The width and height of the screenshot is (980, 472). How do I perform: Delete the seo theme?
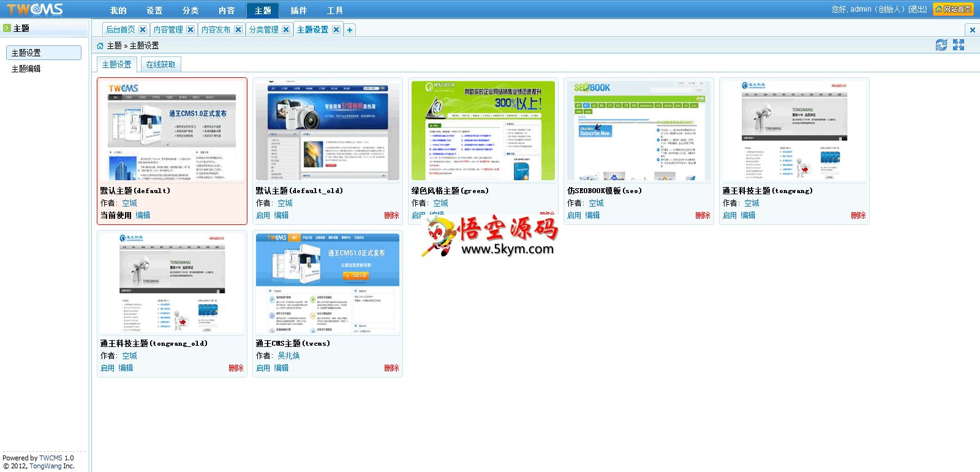(703, 215)
